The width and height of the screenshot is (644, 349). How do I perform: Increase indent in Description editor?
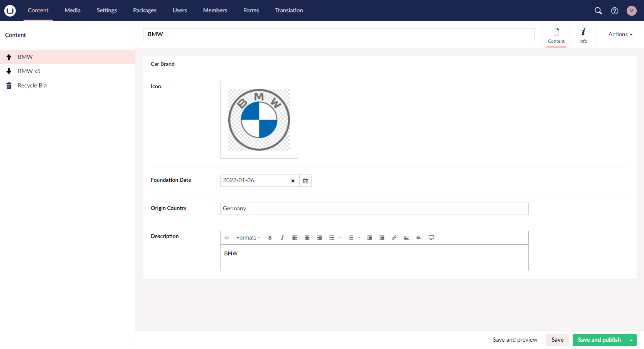[x=382, y=238]
